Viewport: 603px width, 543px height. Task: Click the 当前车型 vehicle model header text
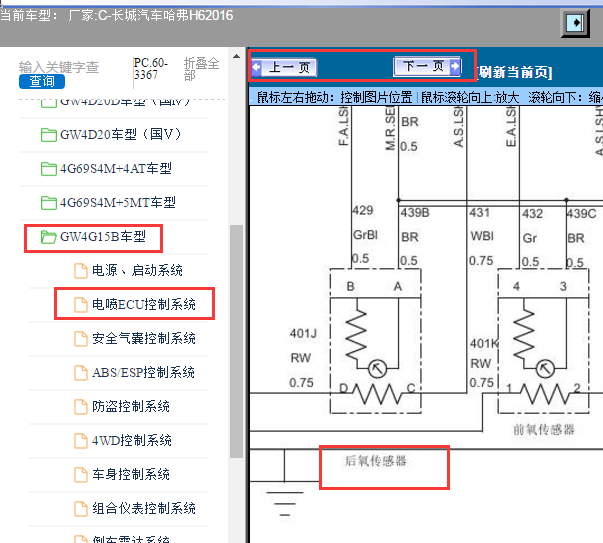click(116, 16)
